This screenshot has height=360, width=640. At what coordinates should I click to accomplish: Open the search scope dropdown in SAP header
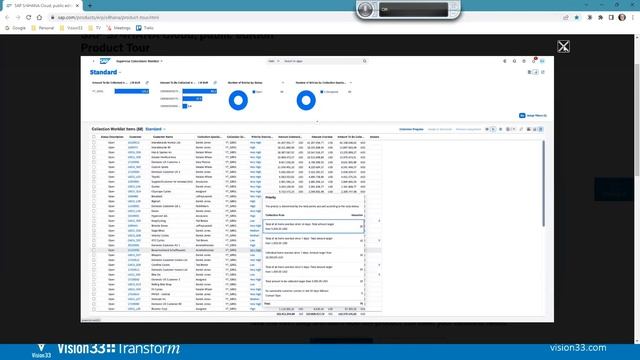(273, 61)
